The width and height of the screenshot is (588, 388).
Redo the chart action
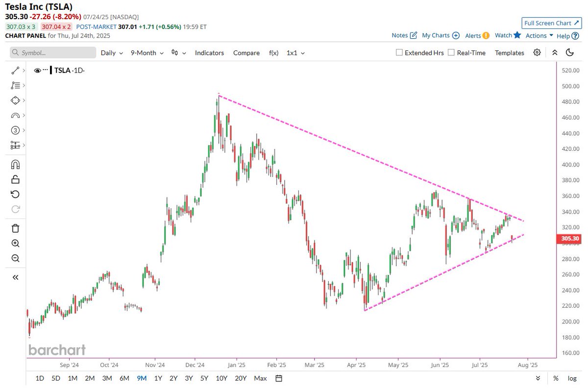point(15,210)
